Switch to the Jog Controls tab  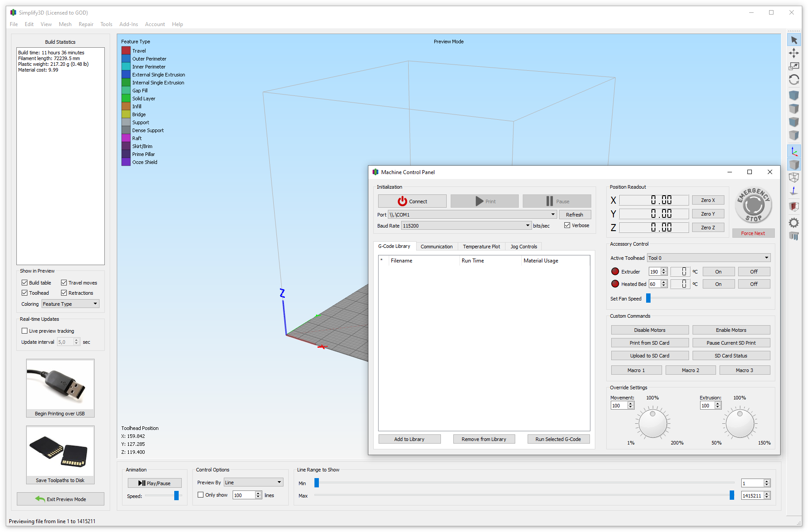pyautogui.click(x=524, y=247)
